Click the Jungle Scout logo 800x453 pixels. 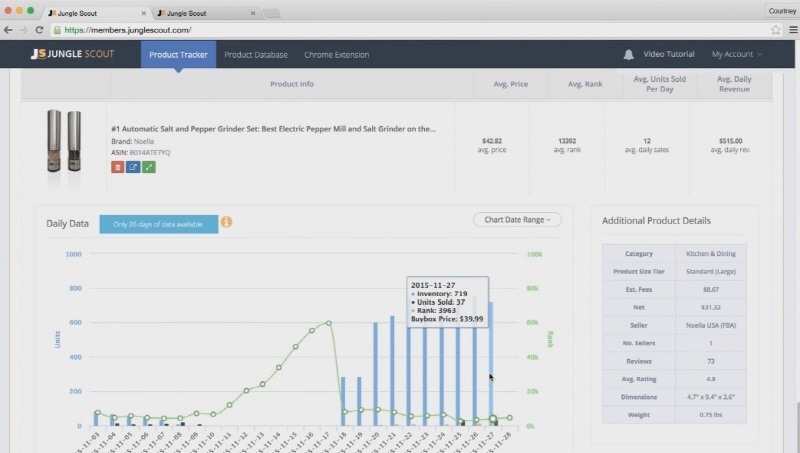click(x=72, y=54)
